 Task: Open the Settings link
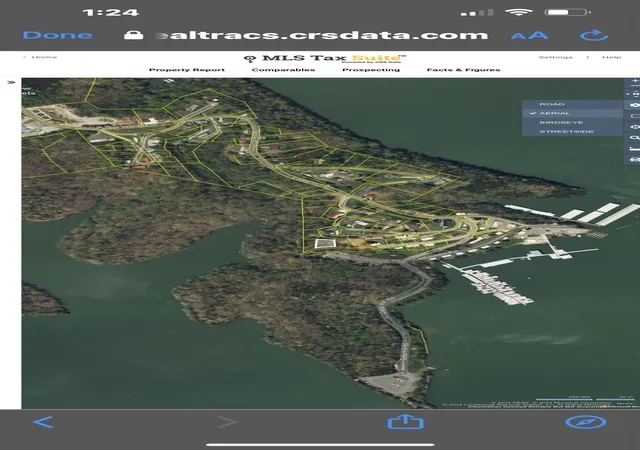point(556,57)
